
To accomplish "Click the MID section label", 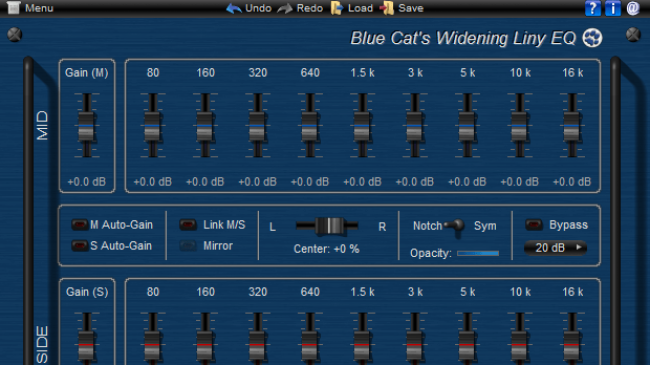I will click(x=42, y=125).
